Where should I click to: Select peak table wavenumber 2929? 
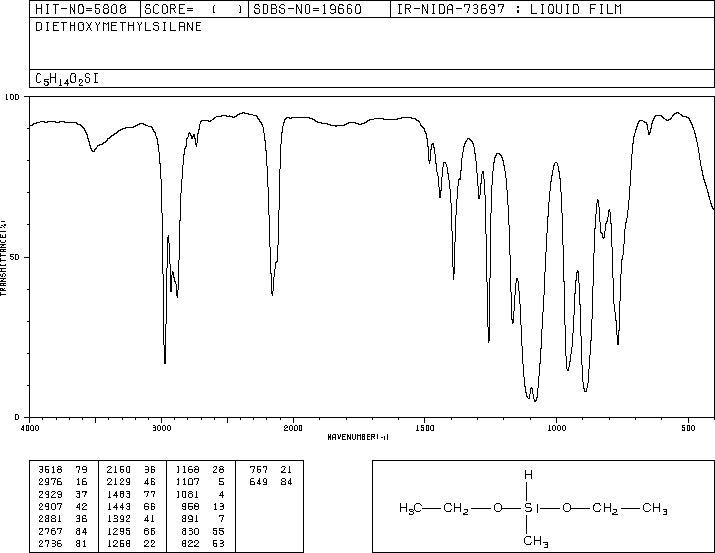[50, 494]
